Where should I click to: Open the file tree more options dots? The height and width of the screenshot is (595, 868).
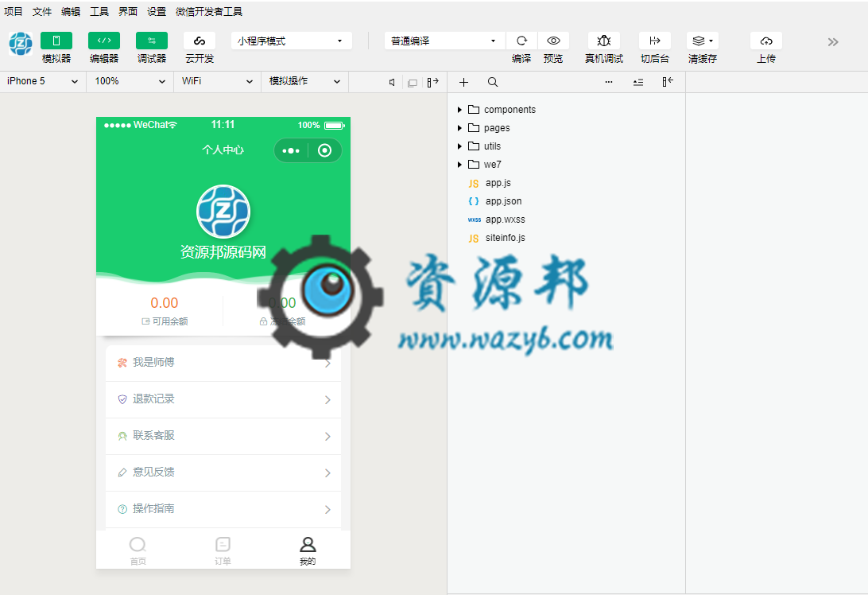pos(609,82)
